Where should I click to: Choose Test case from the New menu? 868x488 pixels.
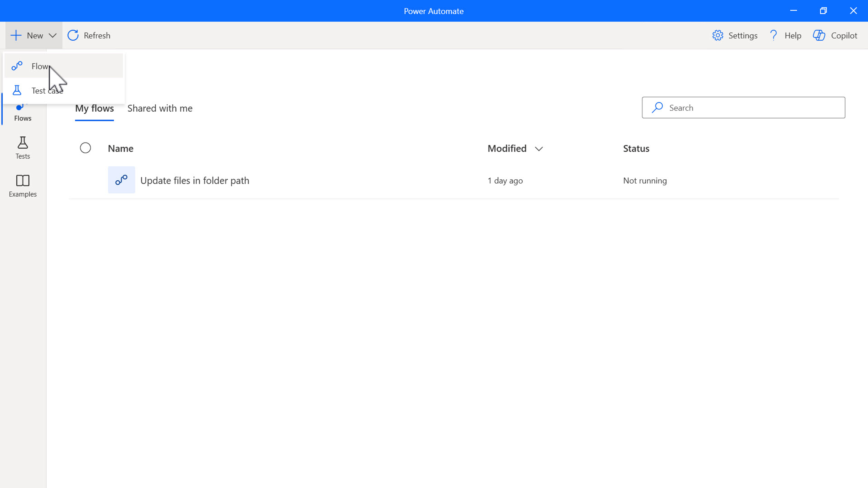pyautogui.click(x=47, y=90)
